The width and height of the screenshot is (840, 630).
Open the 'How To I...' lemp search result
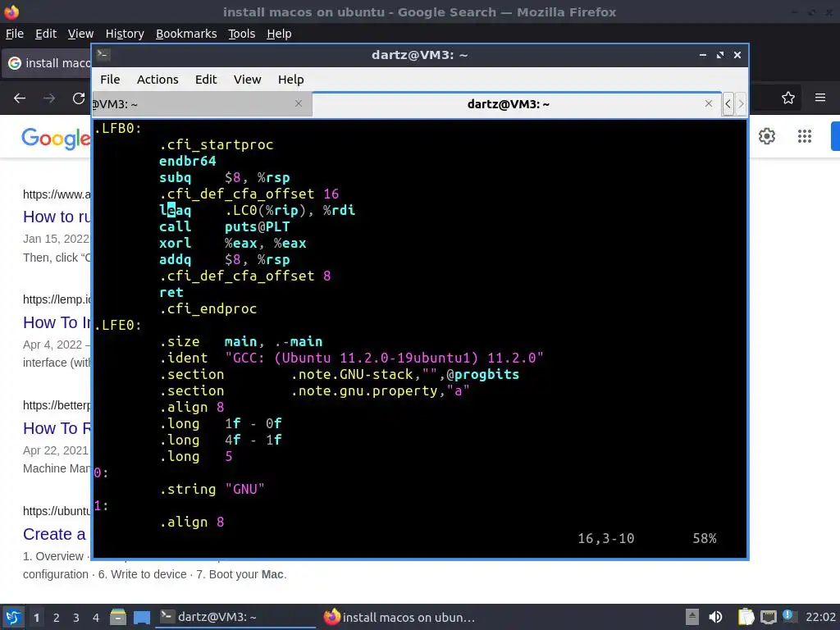57,322
